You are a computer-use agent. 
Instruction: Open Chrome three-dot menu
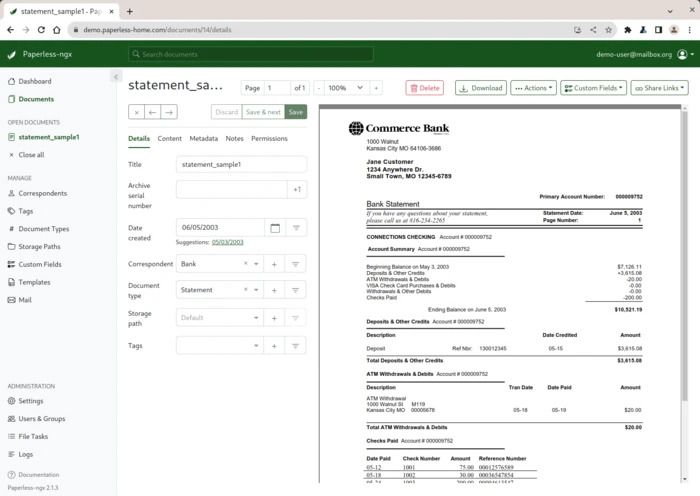pyautogui.click(x=689, y=30)
